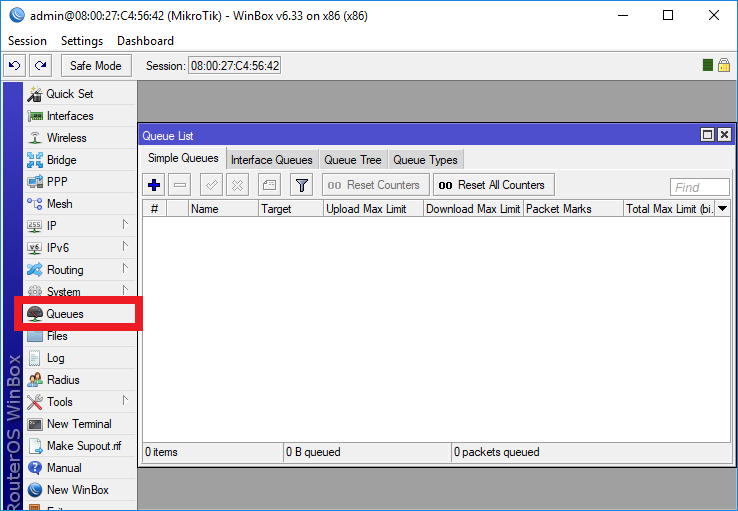
Task: Open Radius from sidebar
Action: pyautogui.click(x=80, y=380)
